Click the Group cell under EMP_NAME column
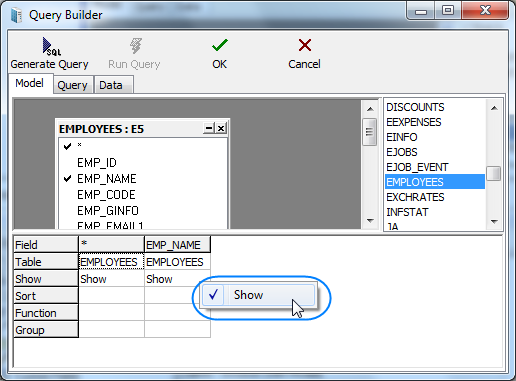Image resolution: width=516 pixels, height=381 pixels. coord(177,330)
